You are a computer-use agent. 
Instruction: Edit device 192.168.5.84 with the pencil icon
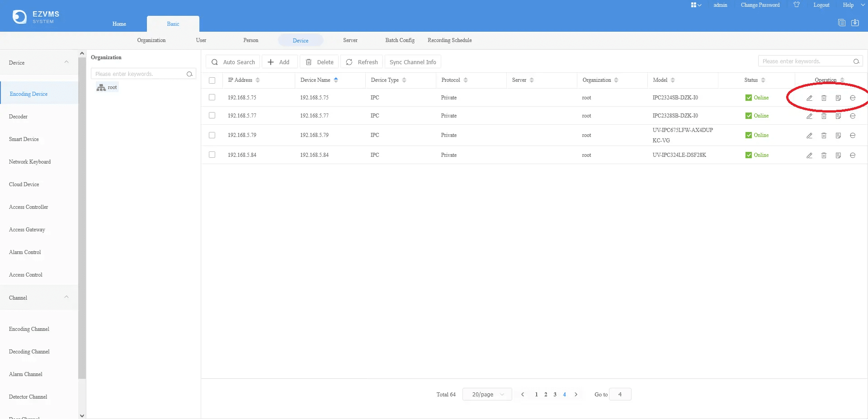click(809, 155)
